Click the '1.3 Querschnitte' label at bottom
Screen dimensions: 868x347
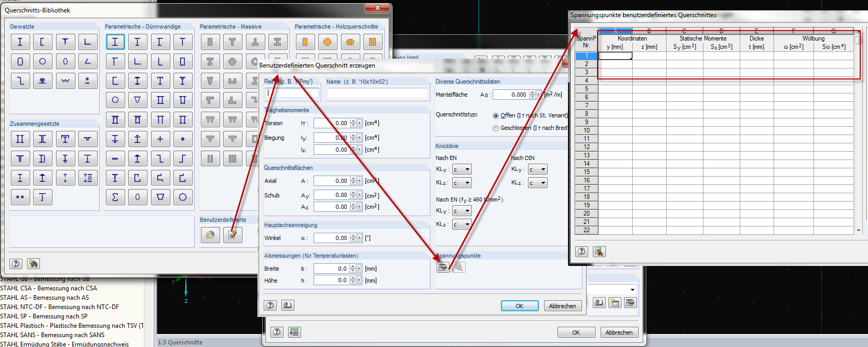(180, 342)
